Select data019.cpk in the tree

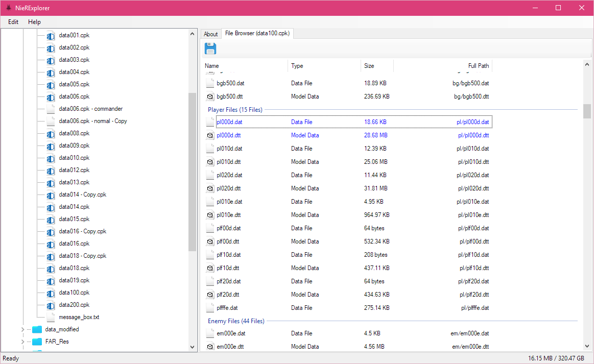click(x=74, y=280)
